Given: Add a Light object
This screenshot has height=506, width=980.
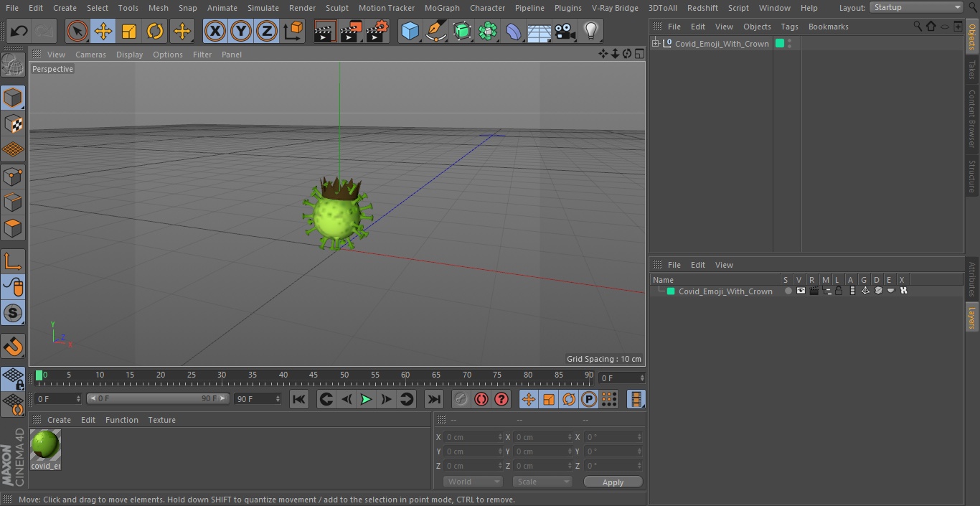Looking at the screenshot, I should pos(590,32).
